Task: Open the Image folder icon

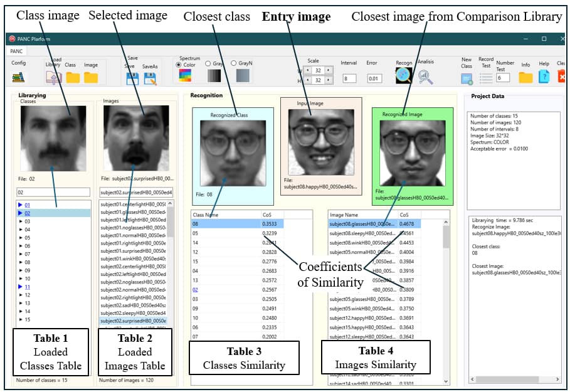Action: click(x=91, y=77)
